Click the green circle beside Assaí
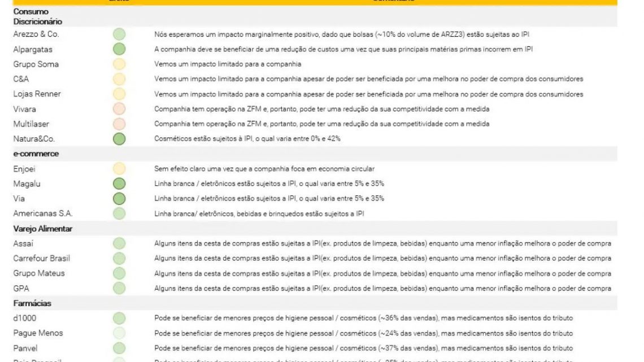Screen dimensions: 644x362 pyautogui.click(x=119, y=243)
